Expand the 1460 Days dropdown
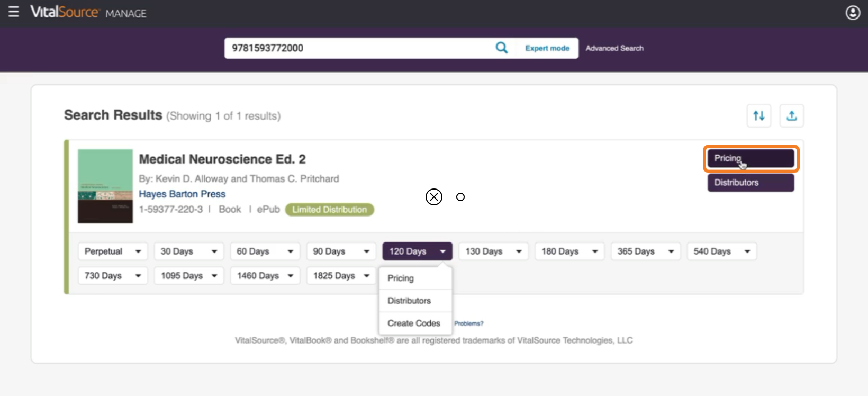This screenshot has height=396, width=868. tap(265, 276)
